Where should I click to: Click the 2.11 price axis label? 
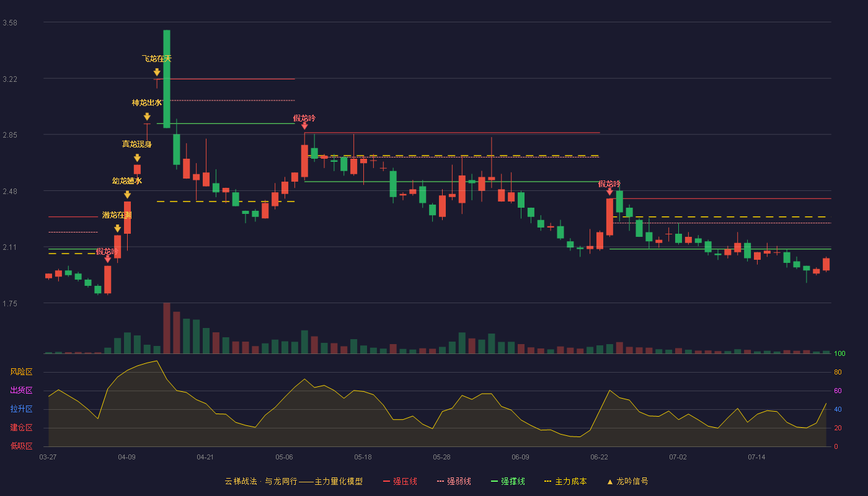pos(10,247)
